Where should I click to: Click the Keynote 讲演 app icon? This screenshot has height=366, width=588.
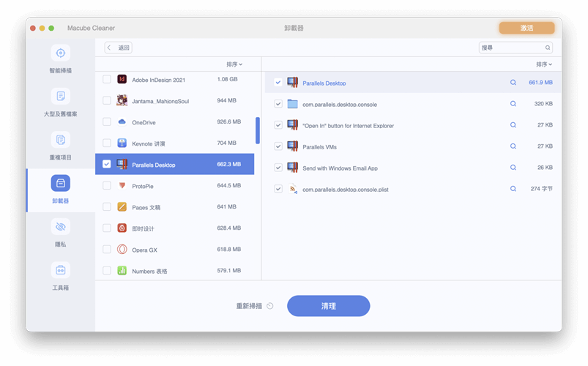(x=122, y=143)
